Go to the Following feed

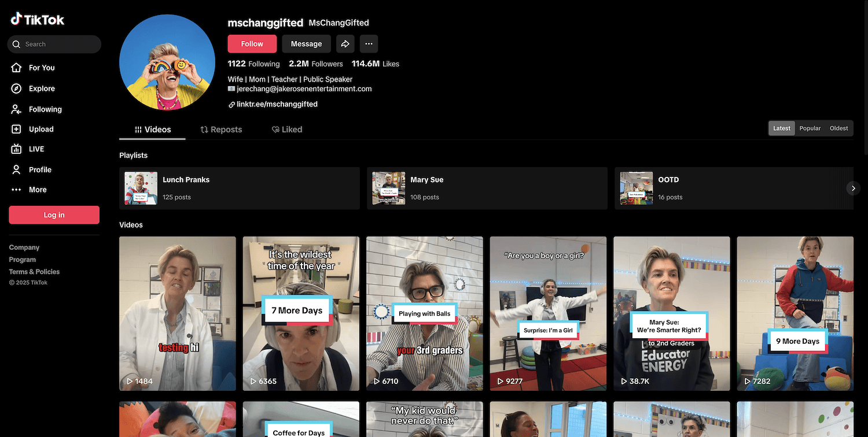pos(45,109)
